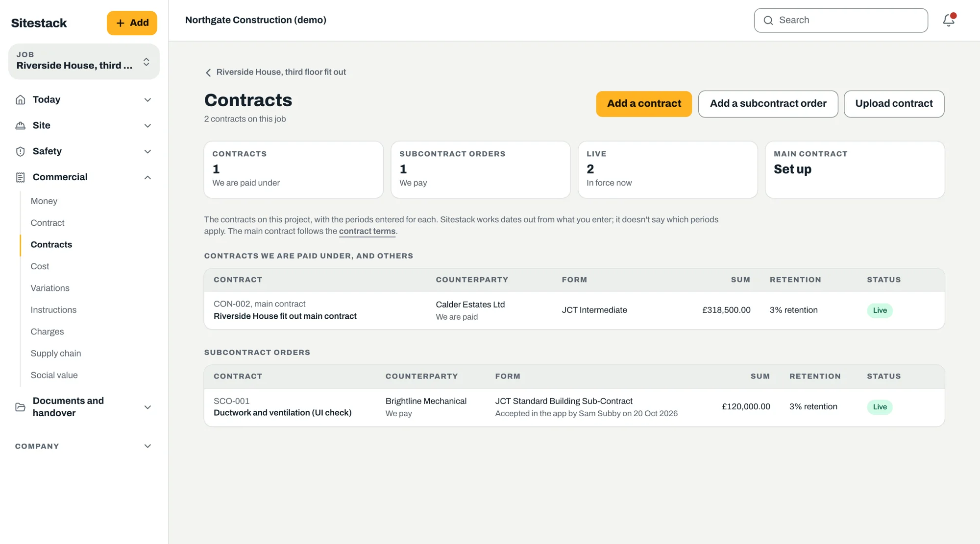
Task: Expand the Company section chevron
Action: [147, 446]
